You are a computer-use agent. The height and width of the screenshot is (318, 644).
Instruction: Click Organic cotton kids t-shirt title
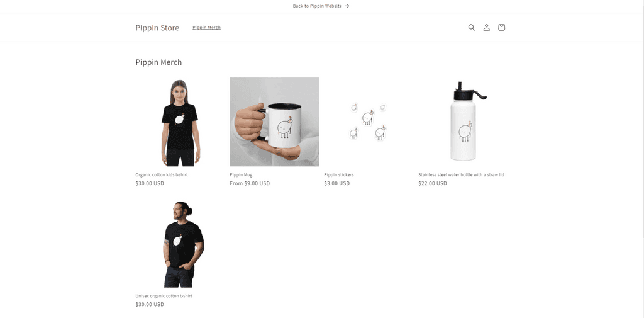162,175
